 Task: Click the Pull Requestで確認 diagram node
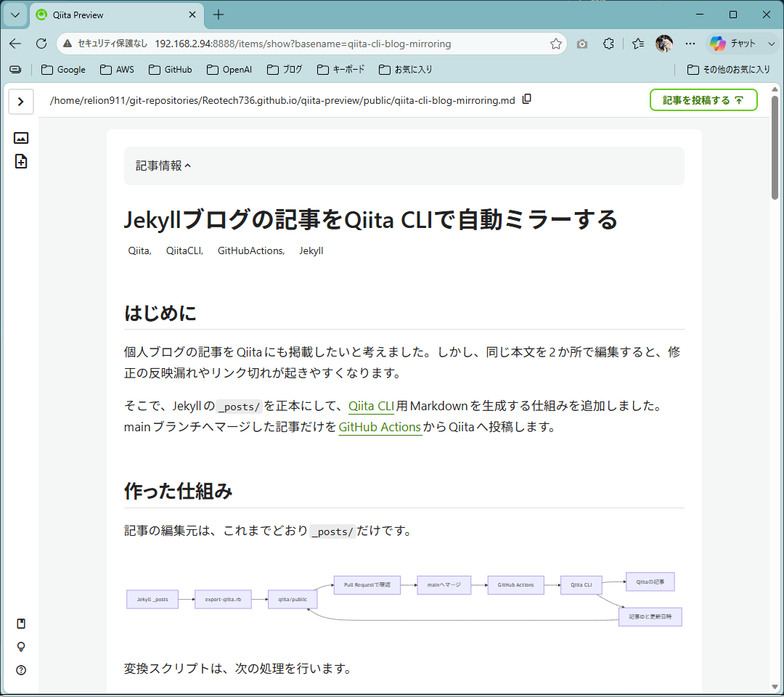tap(367, 584)
